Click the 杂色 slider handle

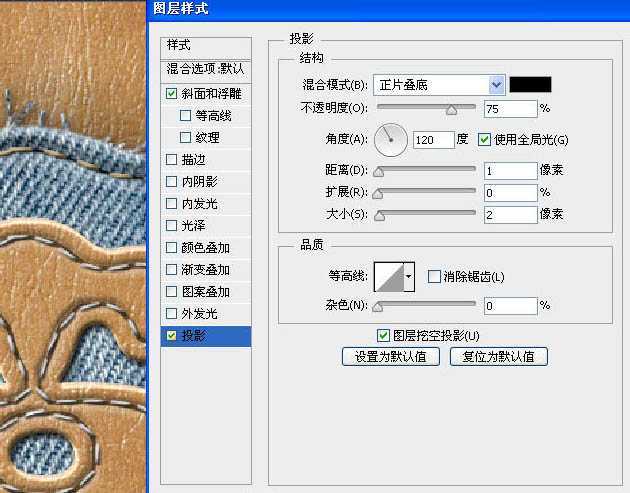pyautogui.click(x=377, y=307)
